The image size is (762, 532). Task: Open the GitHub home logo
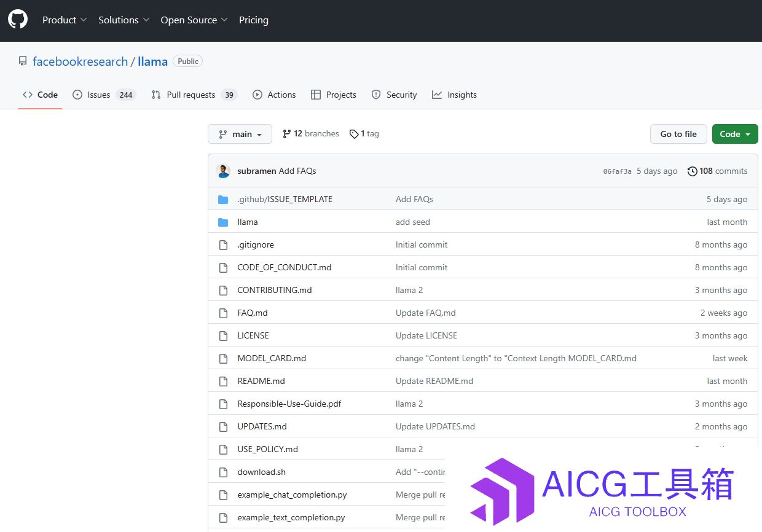coord(18,20)
